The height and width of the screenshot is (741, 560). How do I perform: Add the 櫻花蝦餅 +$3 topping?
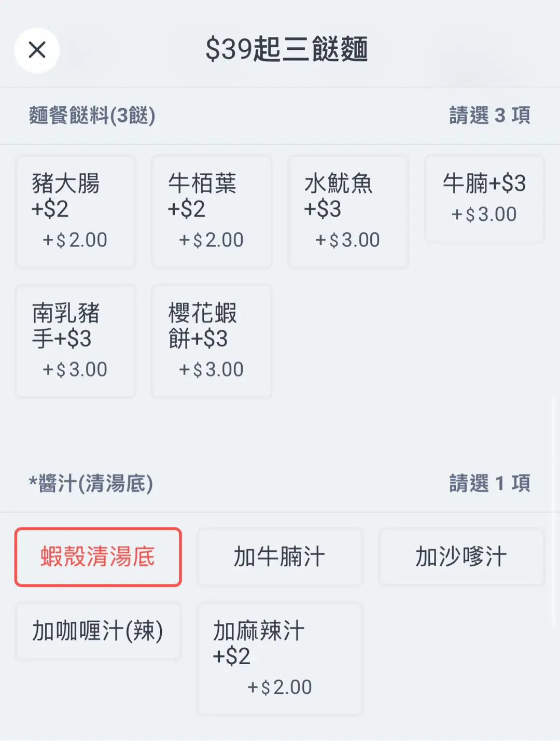pyautogui.click(x=212, y=341)
